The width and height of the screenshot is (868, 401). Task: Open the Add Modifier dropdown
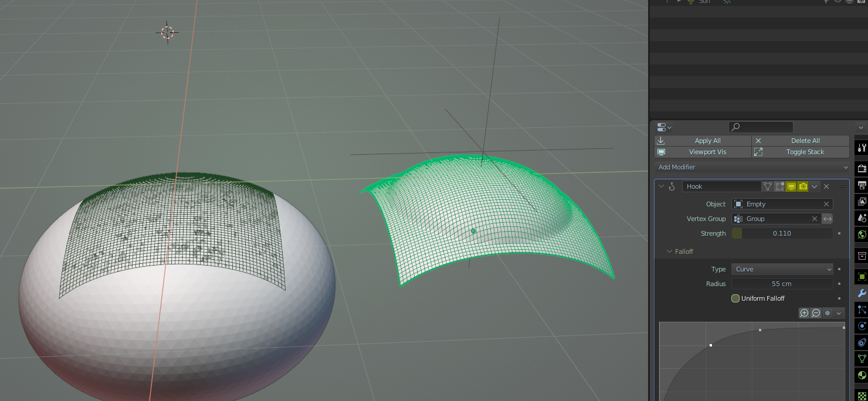pos(752,167)
